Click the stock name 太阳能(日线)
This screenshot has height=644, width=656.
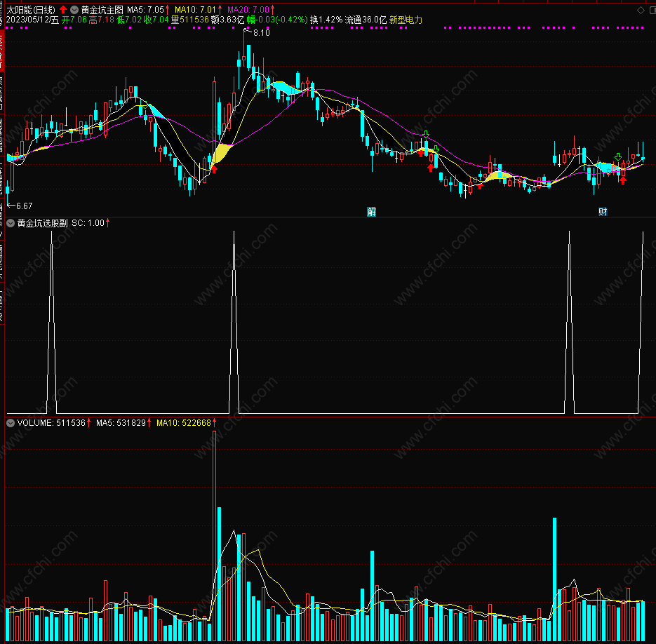[x=31, y=10]
